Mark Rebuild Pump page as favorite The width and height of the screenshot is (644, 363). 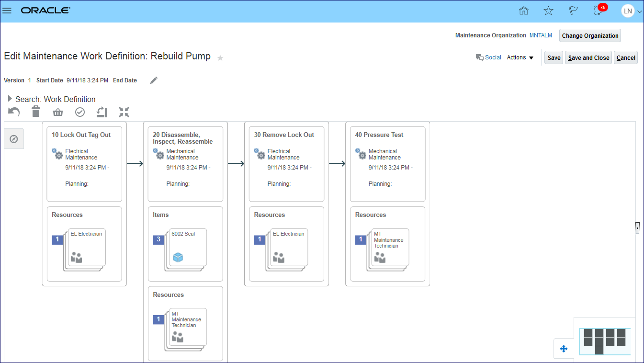point(220,58)
